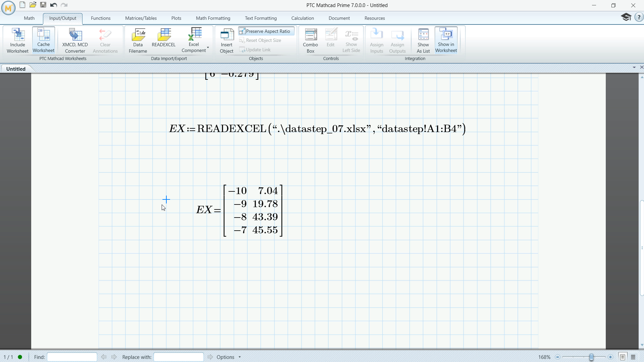Image resolution: width=644 pixels, height=362 pixels.
Task: Close the Untitled worksheet tab
Action: [641, 67]
